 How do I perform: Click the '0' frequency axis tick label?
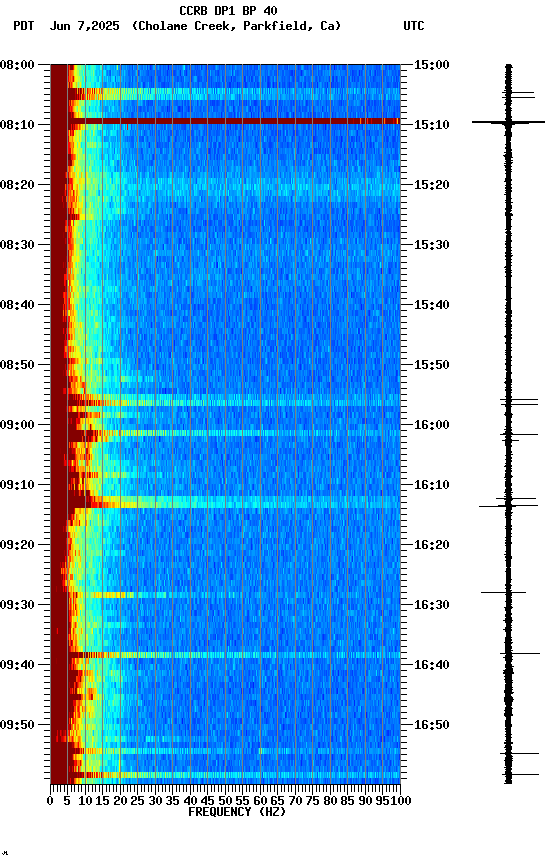pos(50,801)
